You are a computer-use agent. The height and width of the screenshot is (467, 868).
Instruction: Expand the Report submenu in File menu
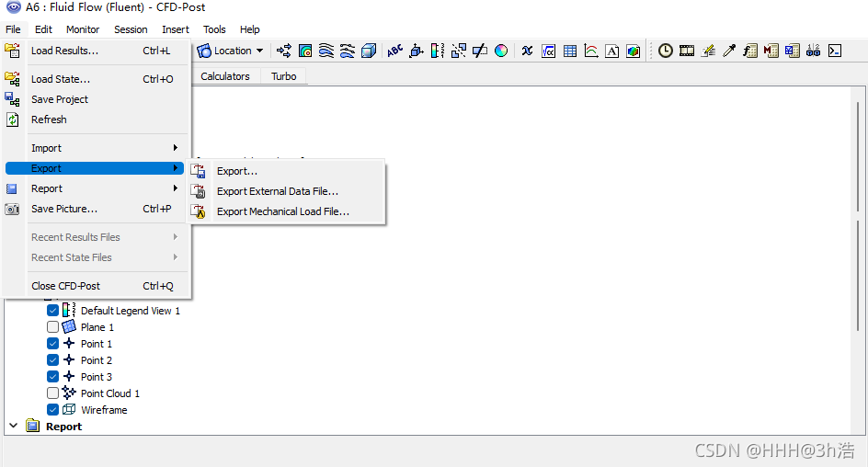click(x=105, y=188)
